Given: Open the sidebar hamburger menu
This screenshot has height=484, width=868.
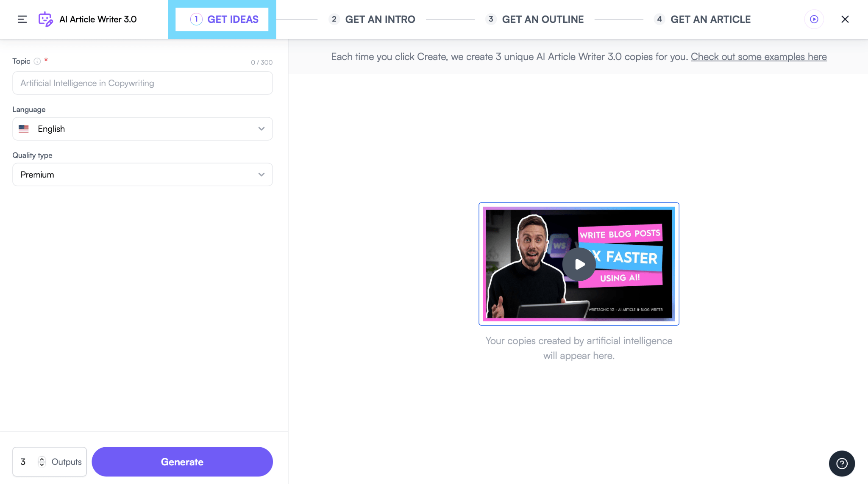Looking at the screenshot, I should tap(22, 19).
